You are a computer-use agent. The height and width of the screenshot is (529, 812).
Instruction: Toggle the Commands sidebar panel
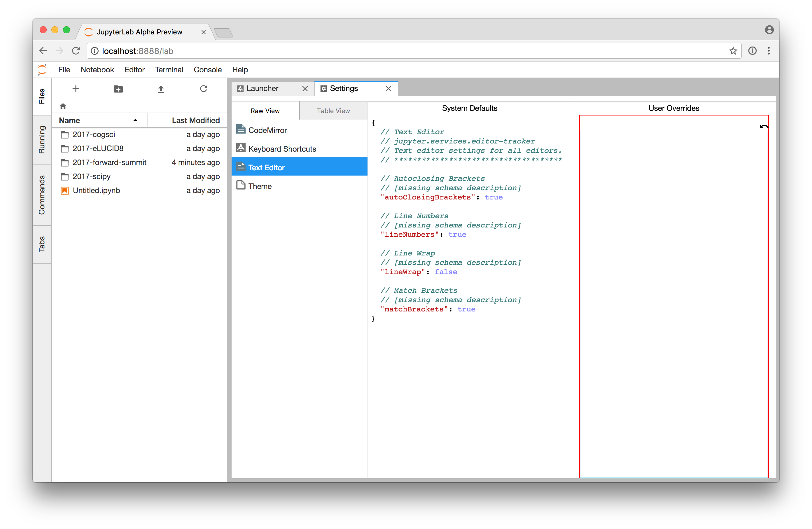pos(42,195)
